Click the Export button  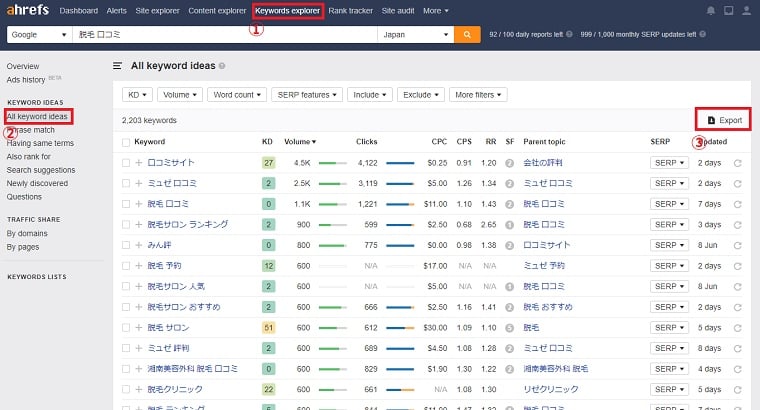(x=724, y=120)
